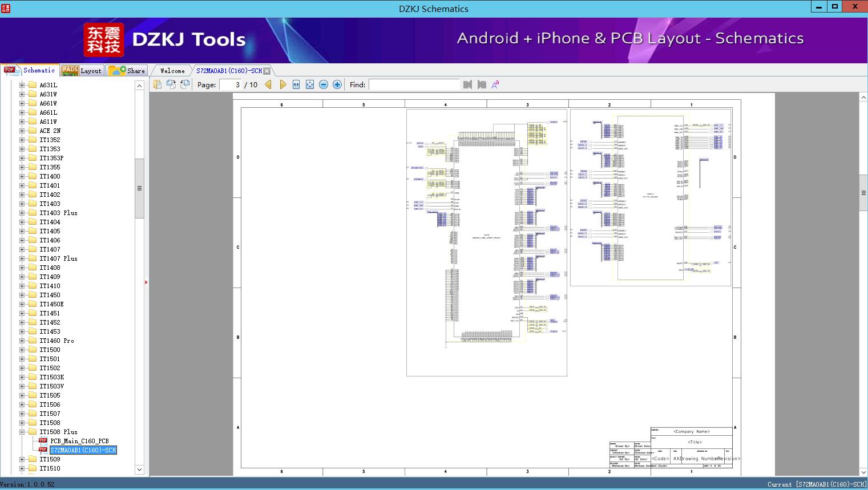
Task: Click the tree panel scroll down arrow
Action: [139, 469]
